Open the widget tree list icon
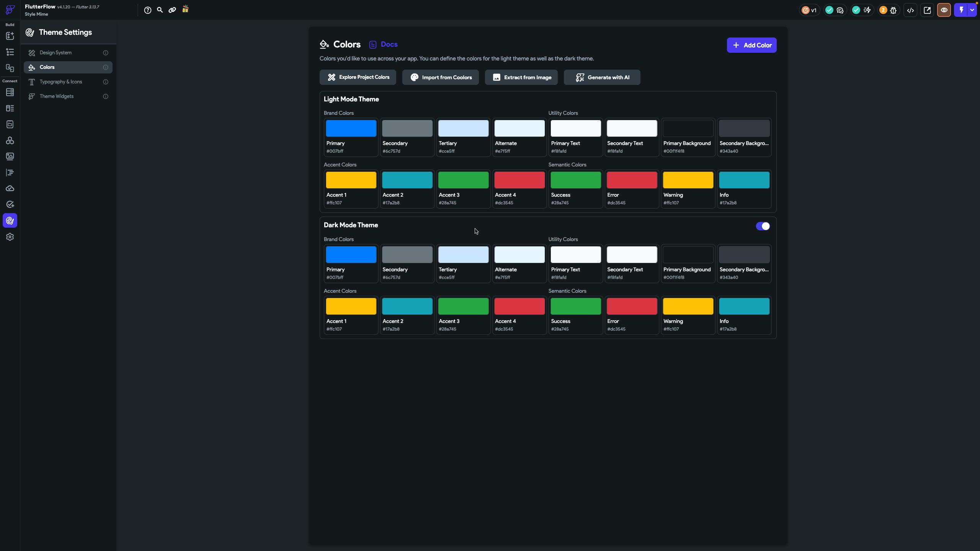 tap(10, 52)
